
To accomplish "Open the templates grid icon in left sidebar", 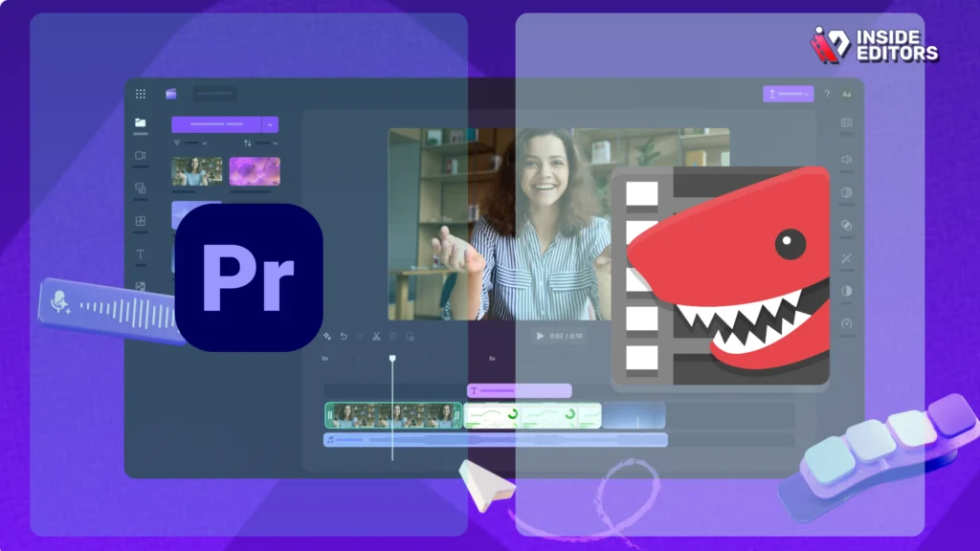I will pos(141,221).
